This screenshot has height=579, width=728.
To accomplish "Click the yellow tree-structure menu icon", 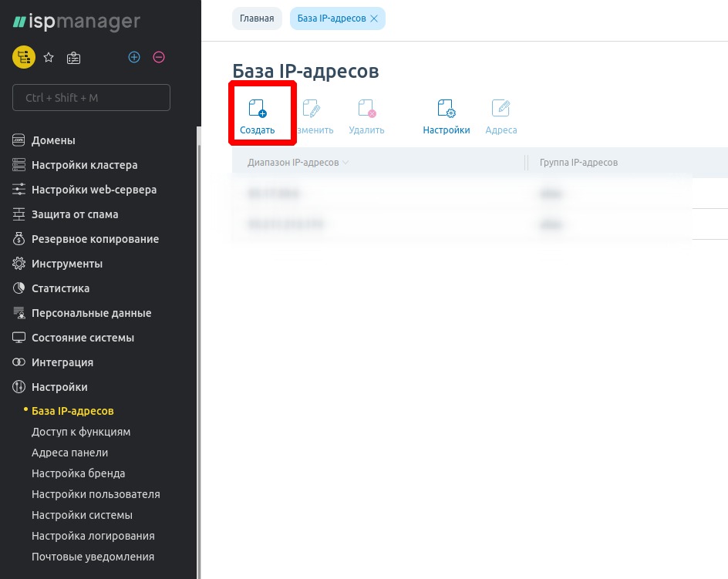I will (x=24, y=57).
